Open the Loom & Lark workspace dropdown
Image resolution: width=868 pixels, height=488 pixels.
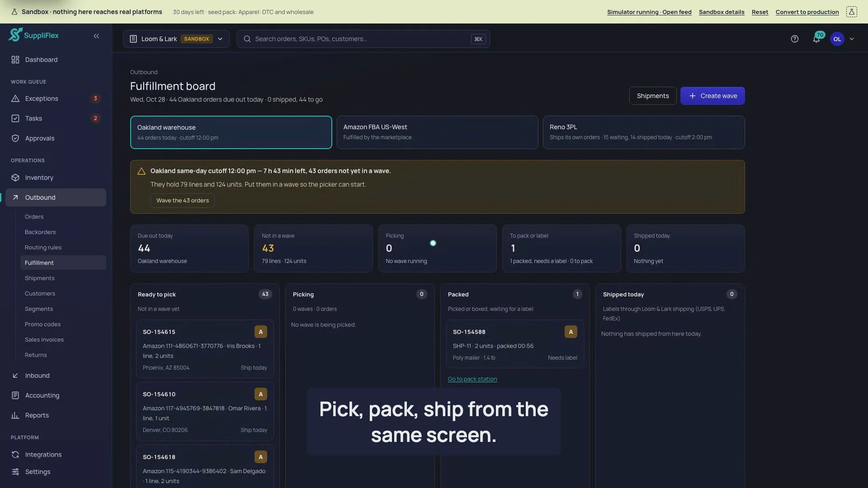click(x=176, y=39)
